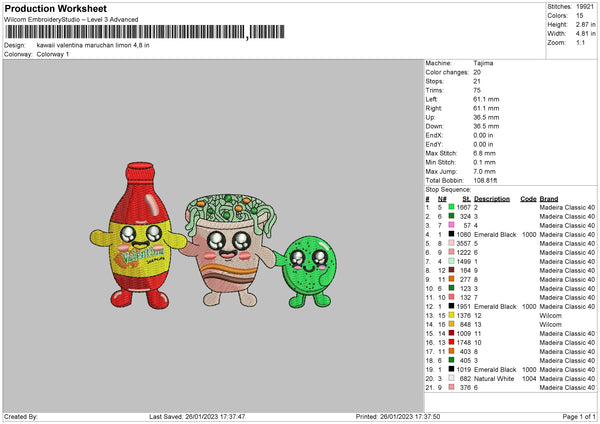Click the Total Bobbin value
The height and width of the screenshot is (424, 600).
[x=487, y=180]
